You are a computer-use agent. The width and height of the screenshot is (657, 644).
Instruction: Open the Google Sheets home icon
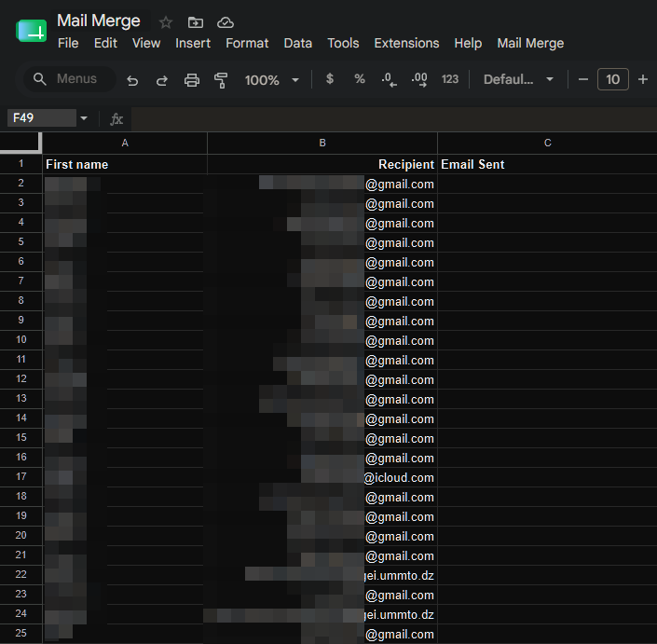click(x=31, y=31)
